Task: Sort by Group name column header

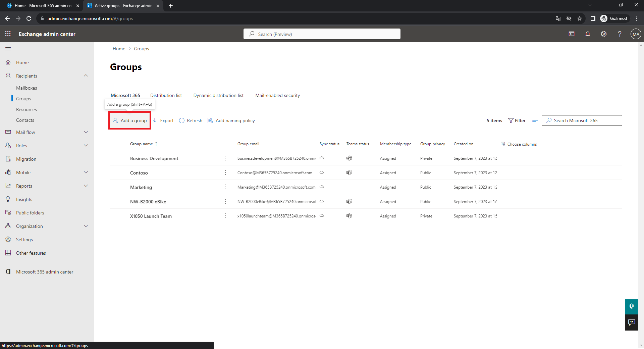Action: coord(142,144)
